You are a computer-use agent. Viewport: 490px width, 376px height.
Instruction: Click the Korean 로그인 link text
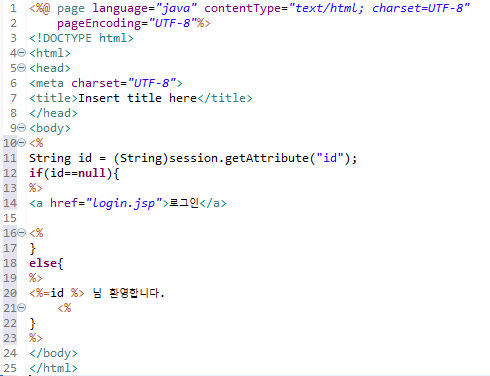[x=184, y=203]
